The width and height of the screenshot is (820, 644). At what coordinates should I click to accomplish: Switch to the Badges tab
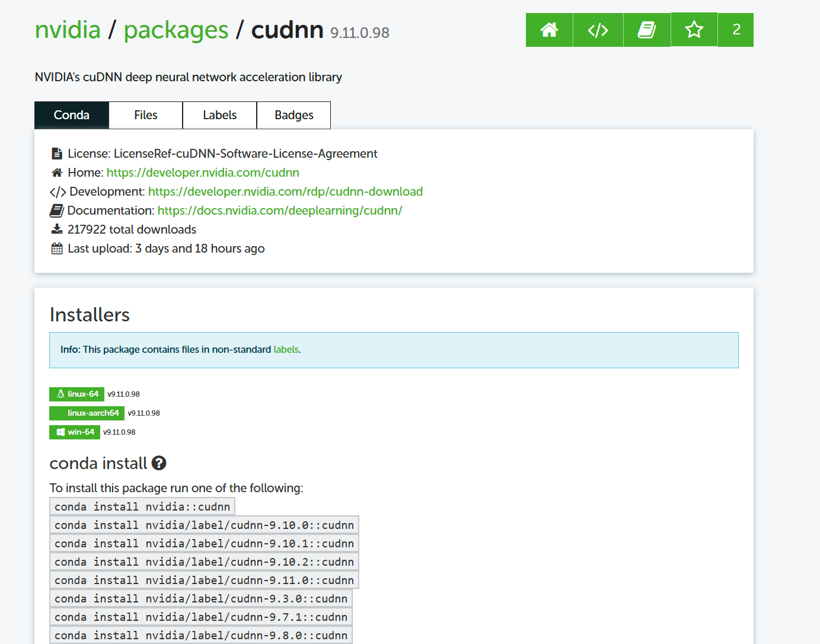[293, 114]
